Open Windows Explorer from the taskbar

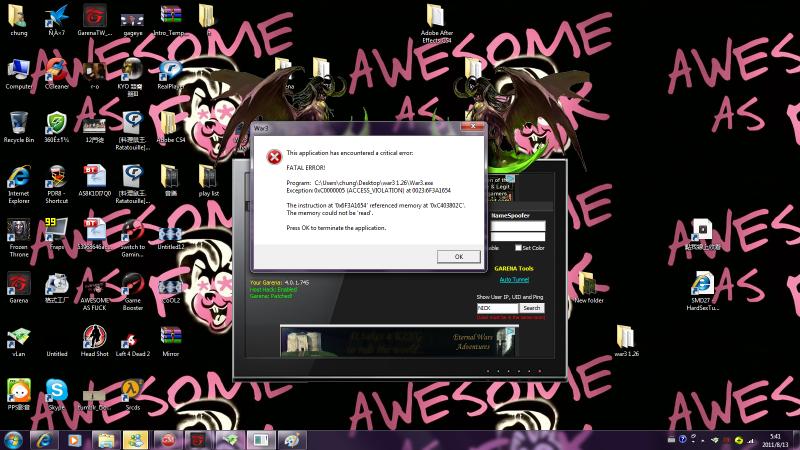[106, 440]
